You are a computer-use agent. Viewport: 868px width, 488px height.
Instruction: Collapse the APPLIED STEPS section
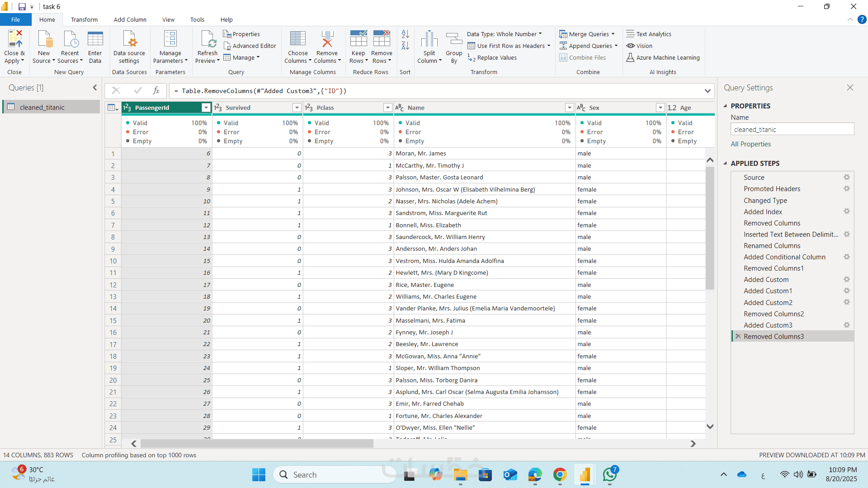pos(725,163)
